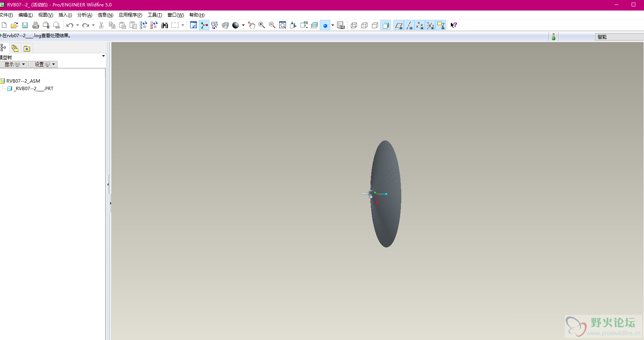Open the appearance gallery dropdown arrow

pyautogui.click(x=243, y=25)
